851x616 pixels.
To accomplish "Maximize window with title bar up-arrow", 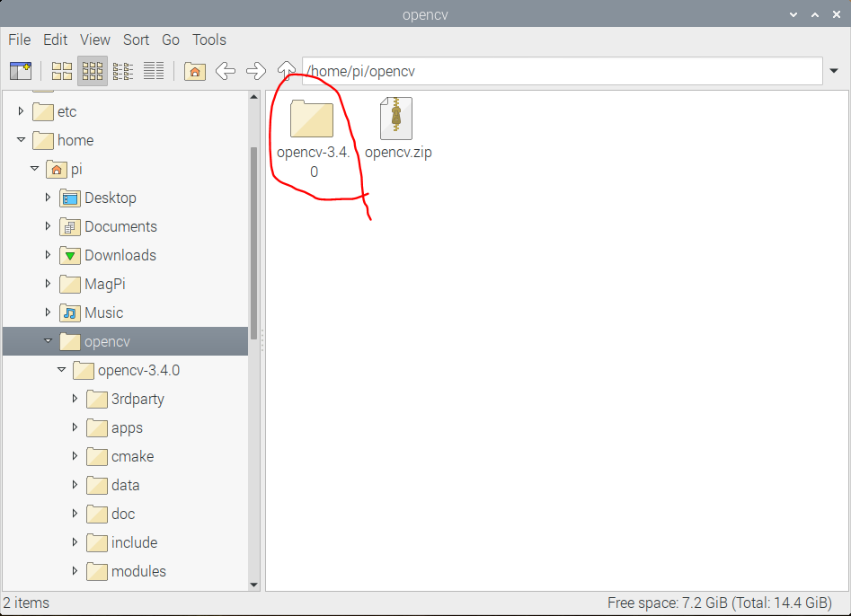I will pos(815,14).
